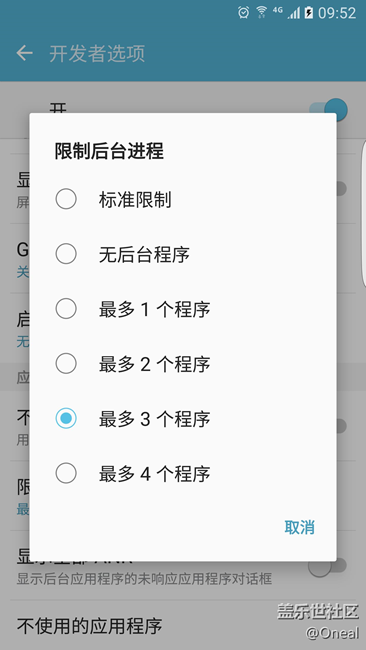Select the 无后台程序 option
The width and height of the screenshot is (366, 650).
click(183, 254)
